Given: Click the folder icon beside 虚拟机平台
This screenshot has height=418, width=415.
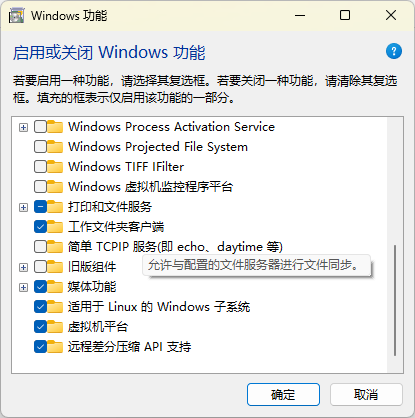Looking at the screenshot, I should pos(55,327).
